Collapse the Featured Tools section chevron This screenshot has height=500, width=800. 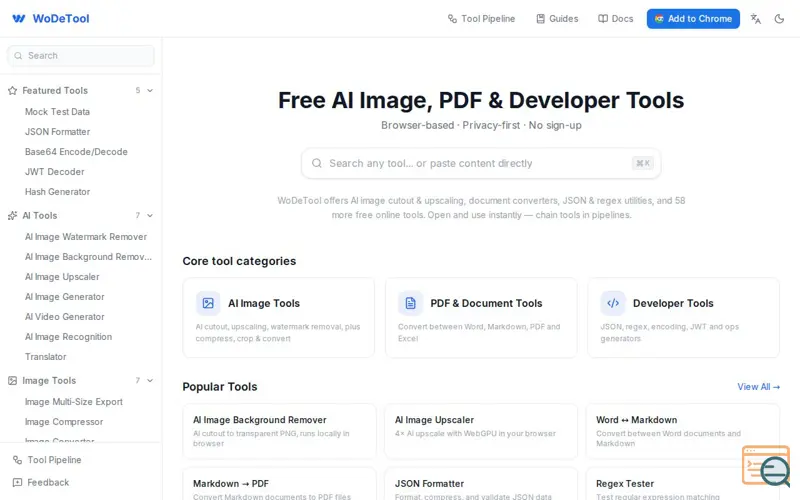click(150, 90)
